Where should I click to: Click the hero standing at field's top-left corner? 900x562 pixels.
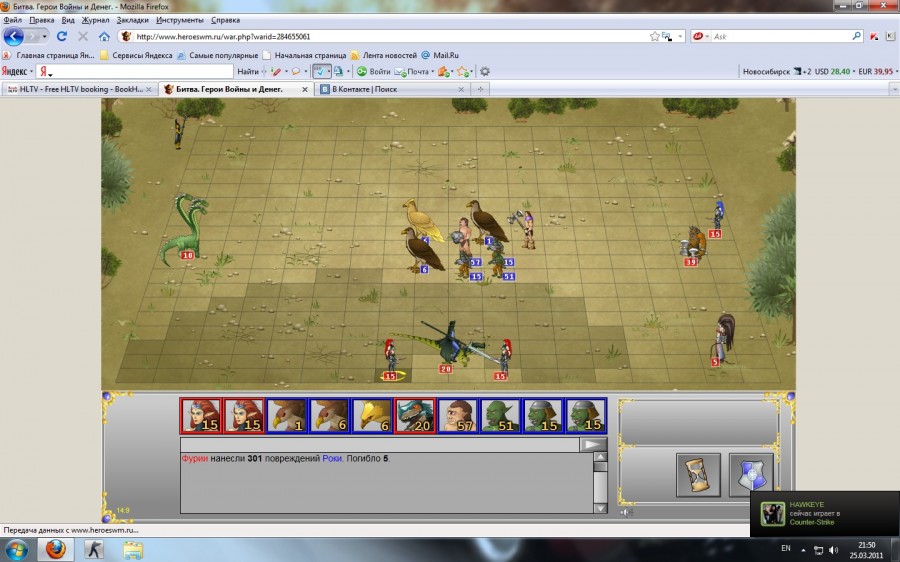[x=180, y=133]
